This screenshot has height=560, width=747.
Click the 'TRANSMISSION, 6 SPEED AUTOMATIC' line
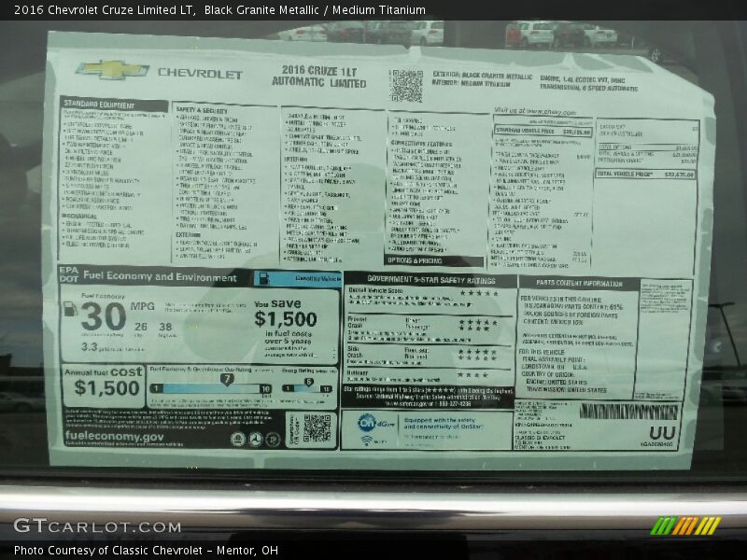point(588,88)
